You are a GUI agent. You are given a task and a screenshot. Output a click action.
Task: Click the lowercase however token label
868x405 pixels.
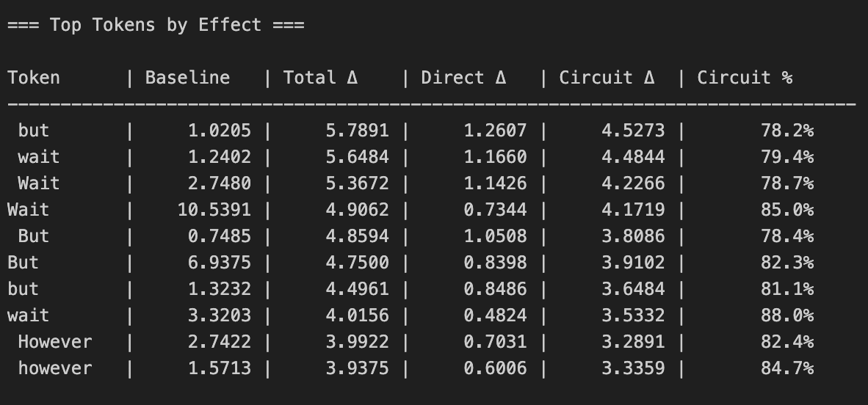click(x=55, y=368)
